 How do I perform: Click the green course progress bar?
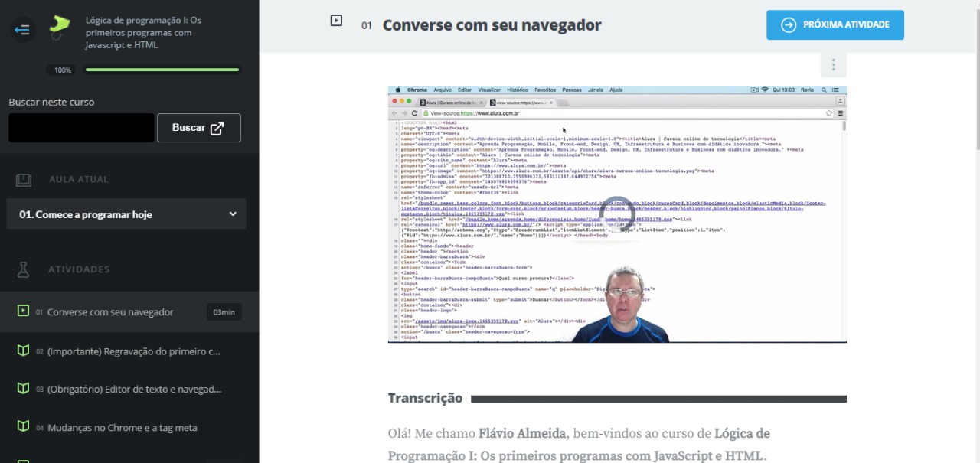click(x=162, y=70)
